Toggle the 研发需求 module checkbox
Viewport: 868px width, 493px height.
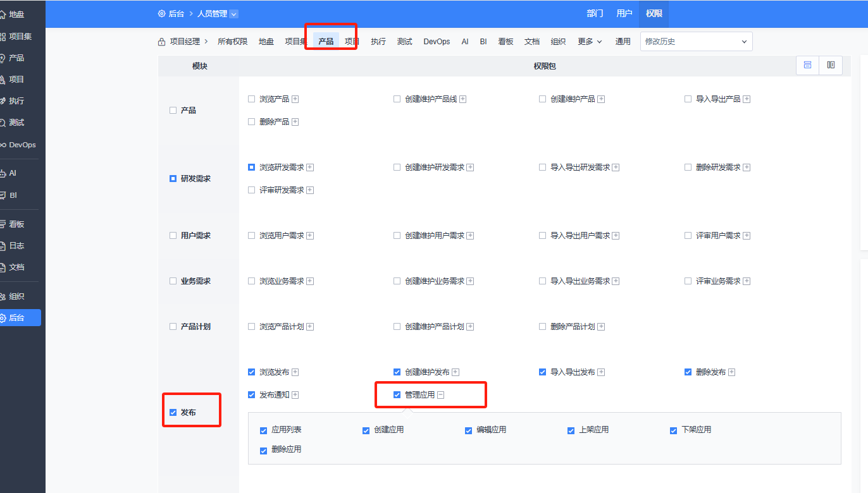(173, 179)
